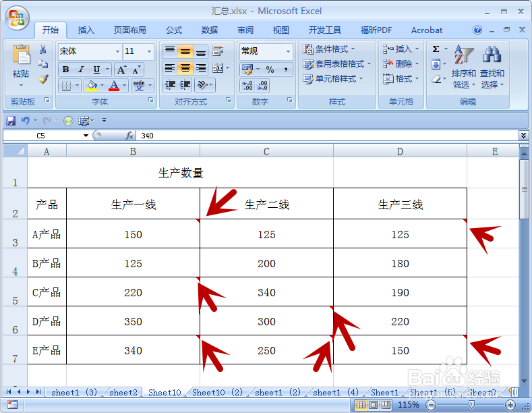Screen dimensions: 532x413
Task: Click the Undo arrow icon
Action: point(25,120)
